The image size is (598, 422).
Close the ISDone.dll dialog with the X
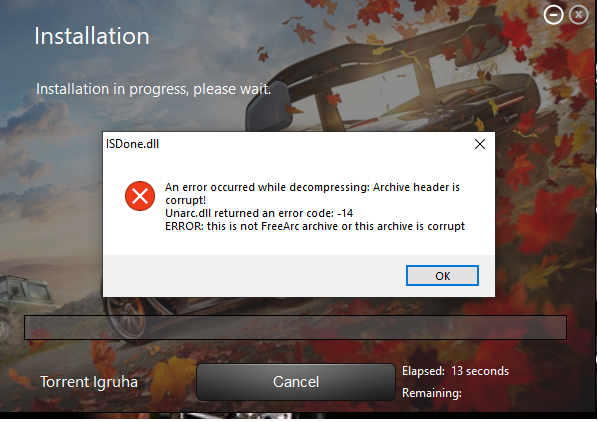click(480, 144)
